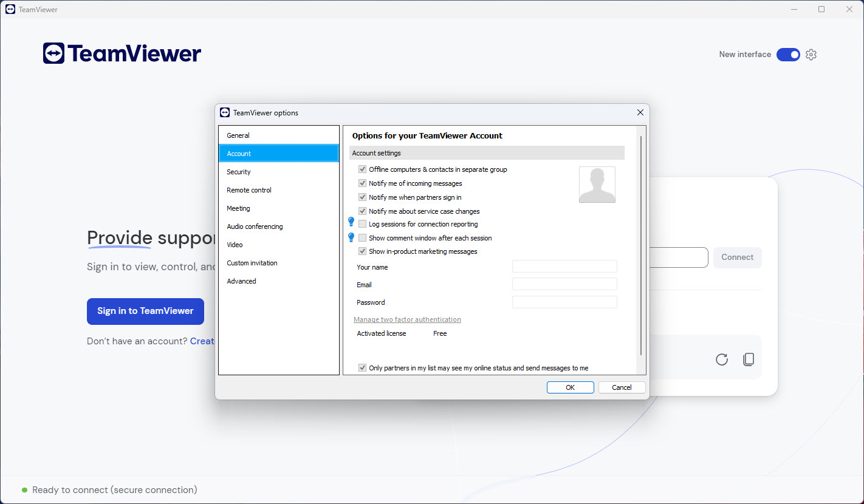Click the copy icon beside refresh
Image resolution: width=864 pixels, height=504 pixels.
pos(749,359)
